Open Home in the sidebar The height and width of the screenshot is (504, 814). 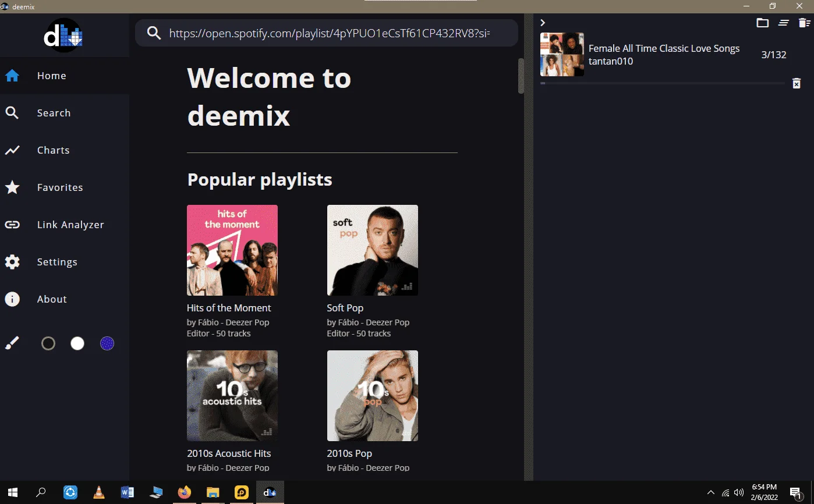click(65, 76)
